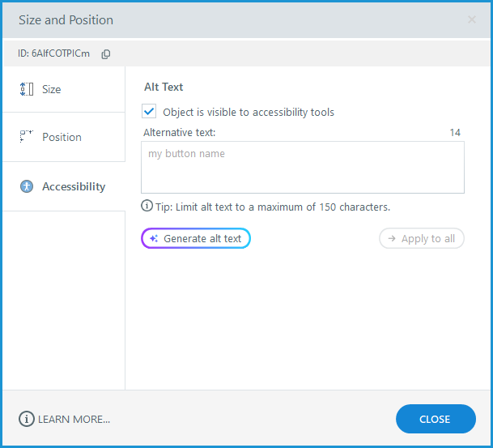Screen dimensions: 493x448
Task: Uncheck Object is visible to accessibility tools
Action: tap(149, 112)
